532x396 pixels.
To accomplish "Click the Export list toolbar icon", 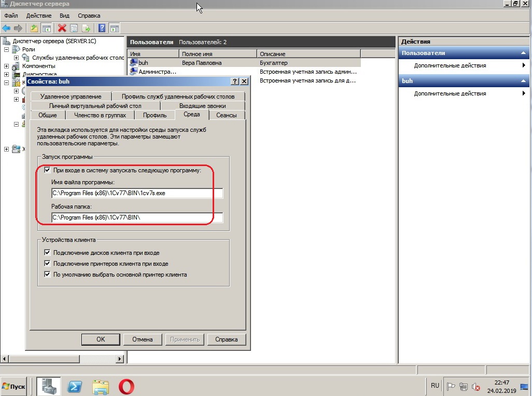I will [x=86, y=28].
